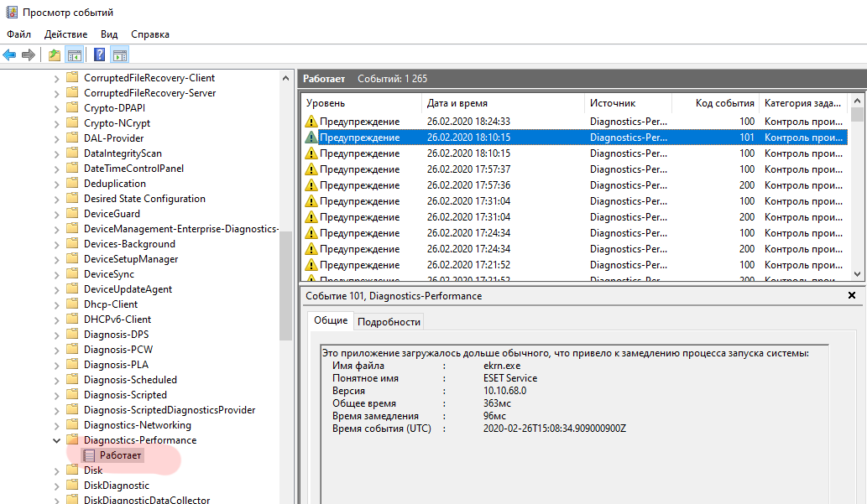Open the Help toolbar icon
This screenshot has width=867, height=504.
pyautogui.click(x=100, y=55)
